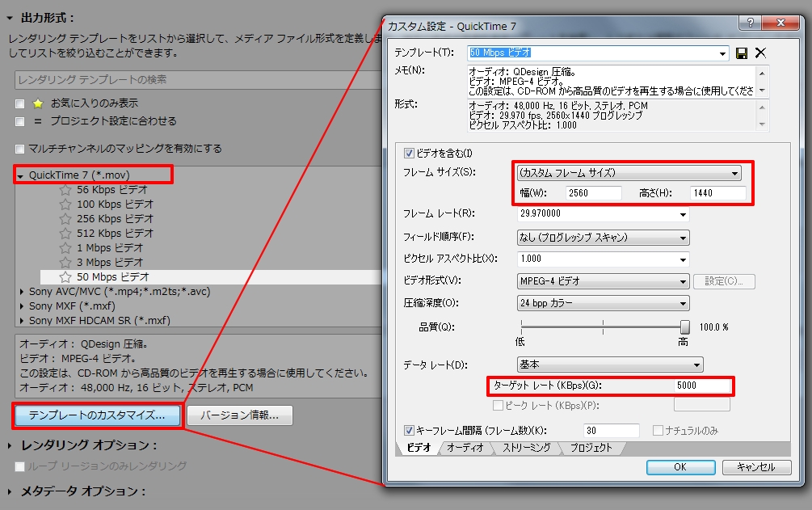
Task: Click キャンセル button
Action: tap(756, 467)
